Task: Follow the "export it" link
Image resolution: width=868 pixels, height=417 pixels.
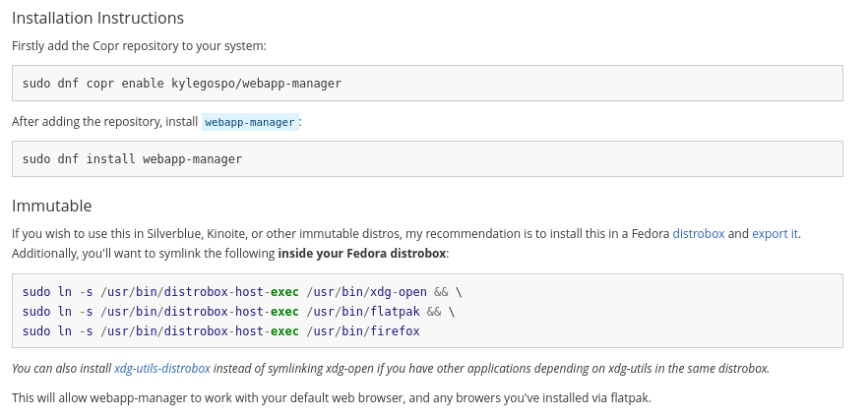Action: [x=775, y=234]
